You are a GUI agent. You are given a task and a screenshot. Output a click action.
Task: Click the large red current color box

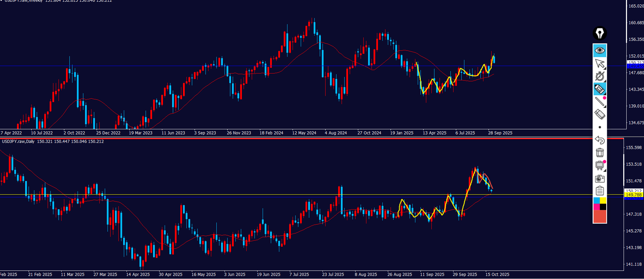click(600, 216)
